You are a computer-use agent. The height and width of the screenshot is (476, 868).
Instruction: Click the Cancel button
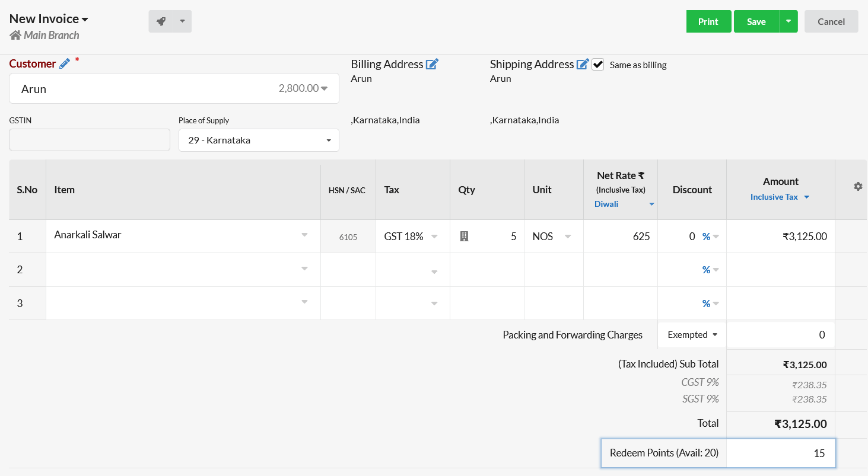pyautogui.click(x=831, y=21)
